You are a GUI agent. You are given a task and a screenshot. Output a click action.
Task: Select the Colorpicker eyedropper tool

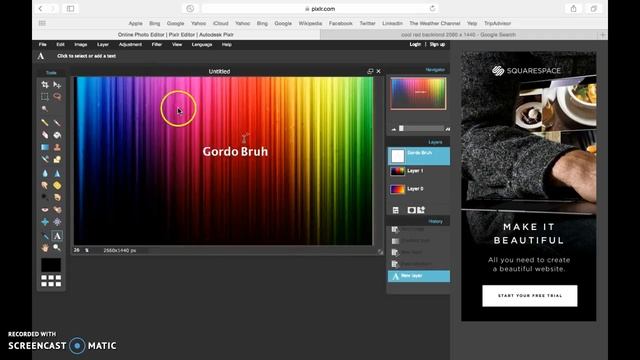45,236
